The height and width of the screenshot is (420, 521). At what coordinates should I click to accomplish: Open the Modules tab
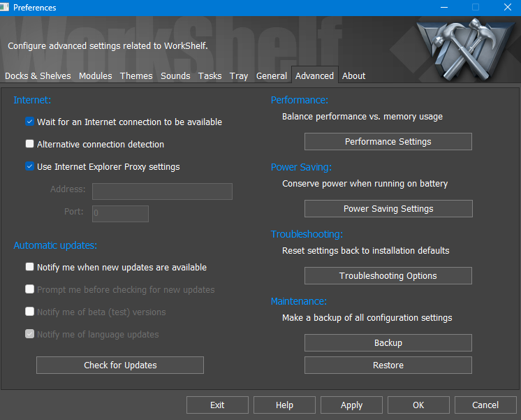pos(95,76)
